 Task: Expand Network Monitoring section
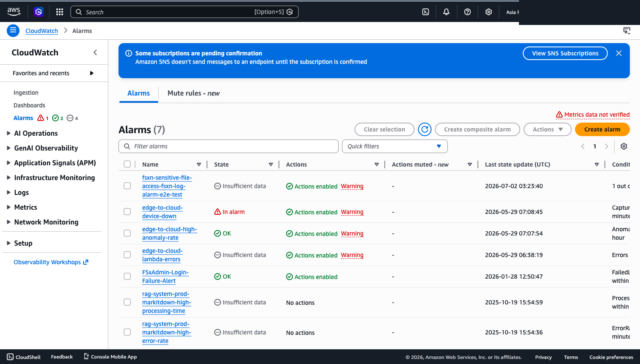point(8,222)
